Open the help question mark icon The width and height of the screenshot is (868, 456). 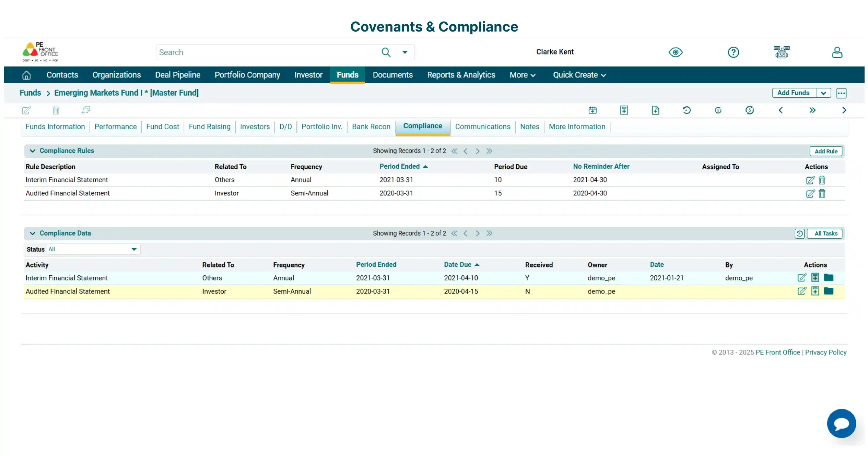(x=733, y=52)
